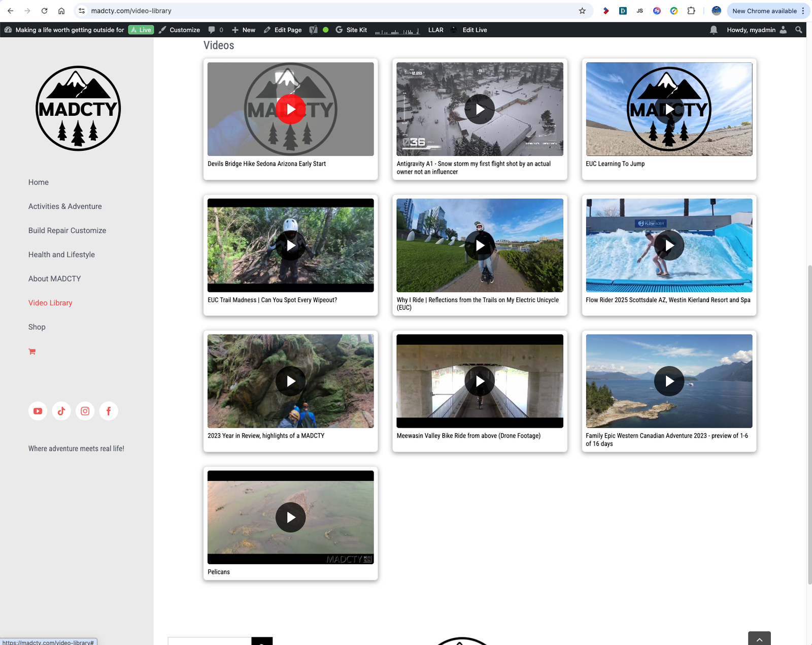This screenshot has height=645, width=812.
Task: Open the Instagram social icon
Action: point(85,411)
